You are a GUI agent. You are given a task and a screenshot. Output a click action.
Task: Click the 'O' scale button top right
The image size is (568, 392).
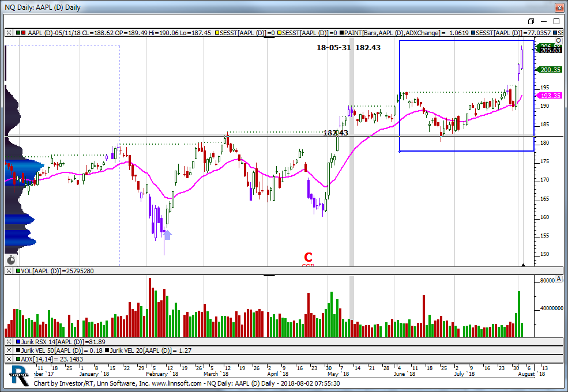click(558, 40)
